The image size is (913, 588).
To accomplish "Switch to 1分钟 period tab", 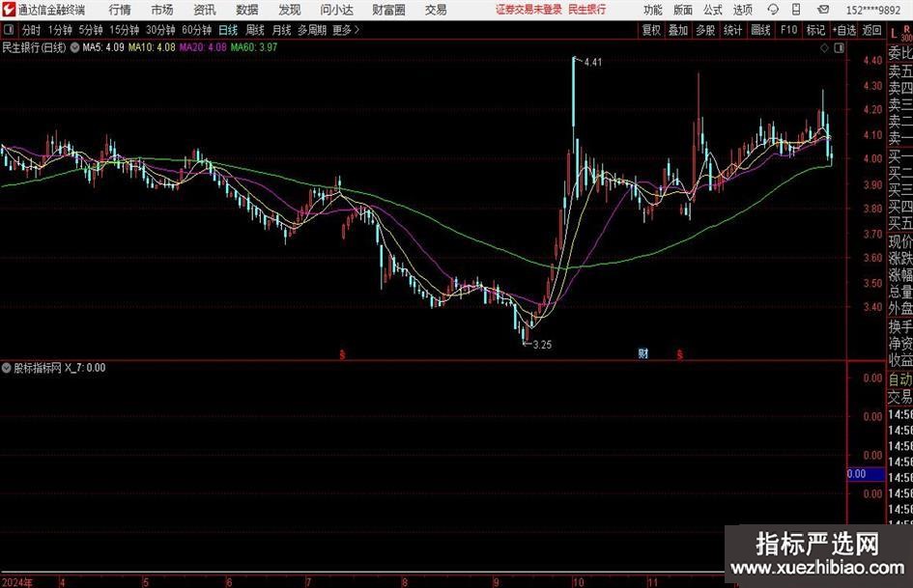I will click(x=60, y=30).
